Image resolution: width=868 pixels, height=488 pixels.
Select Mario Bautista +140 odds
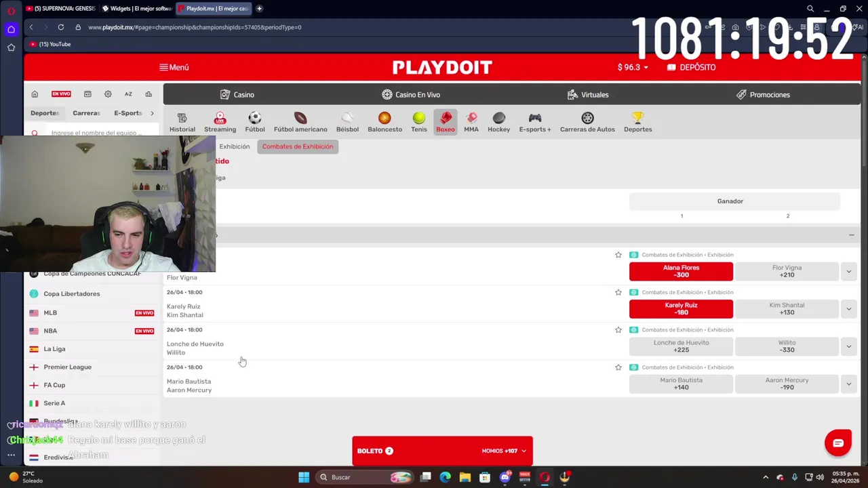pos(681,384)
